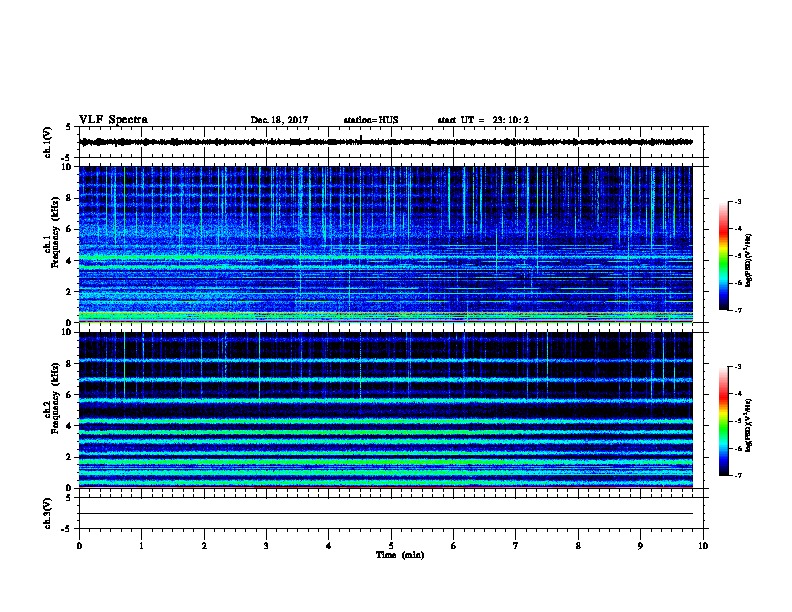The height and width of the screenshot is (612, 792).
Task: Click the ch.1 "Frequency (kHz)" axis label
Action: (x=55, y=232)
